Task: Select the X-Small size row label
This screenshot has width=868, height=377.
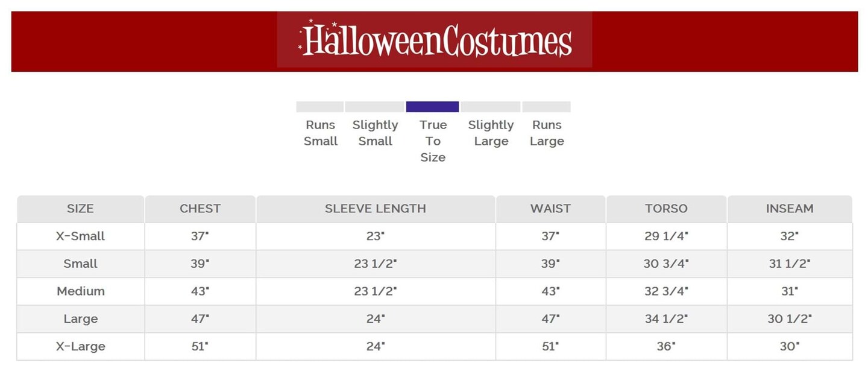Action: click(x=80, y=236)
